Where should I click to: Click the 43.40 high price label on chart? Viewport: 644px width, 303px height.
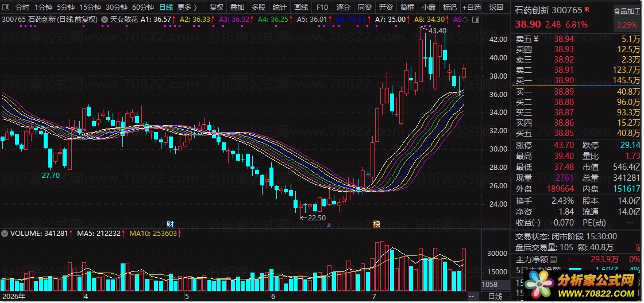tap(437, 31)
